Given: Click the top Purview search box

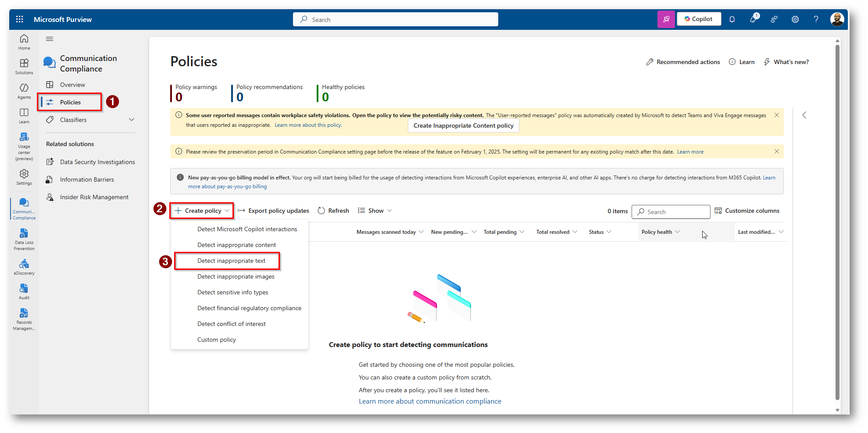Looking at the screenshot, I should (x=396, y=19).
